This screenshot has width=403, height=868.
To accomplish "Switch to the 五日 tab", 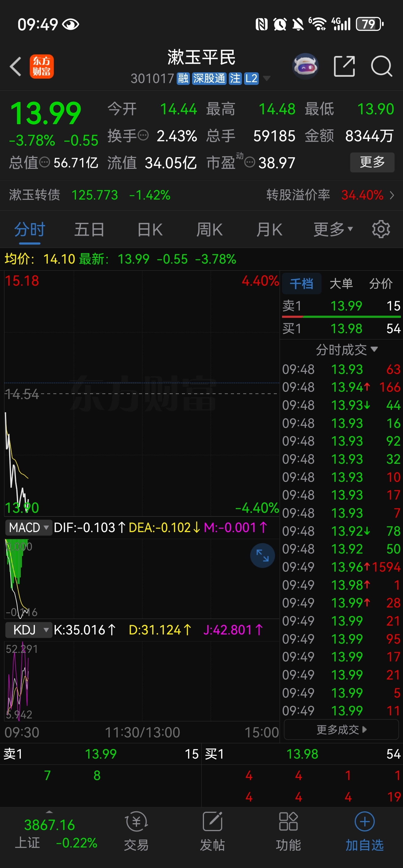I will [89, 230].
